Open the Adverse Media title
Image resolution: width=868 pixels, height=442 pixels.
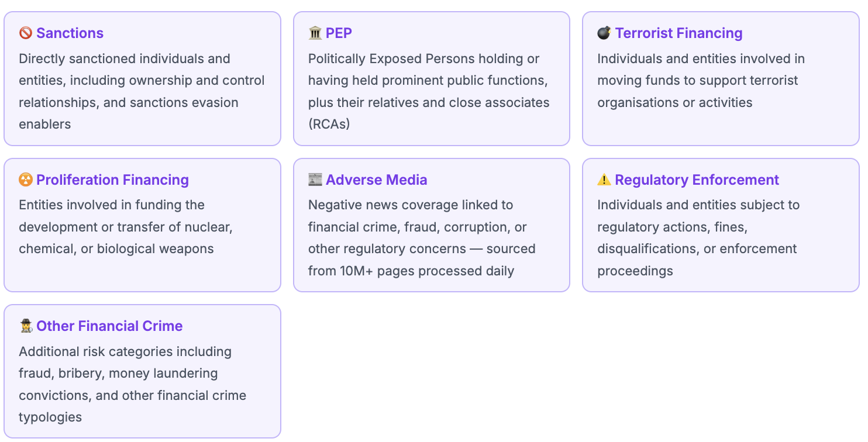coord(376,179)
